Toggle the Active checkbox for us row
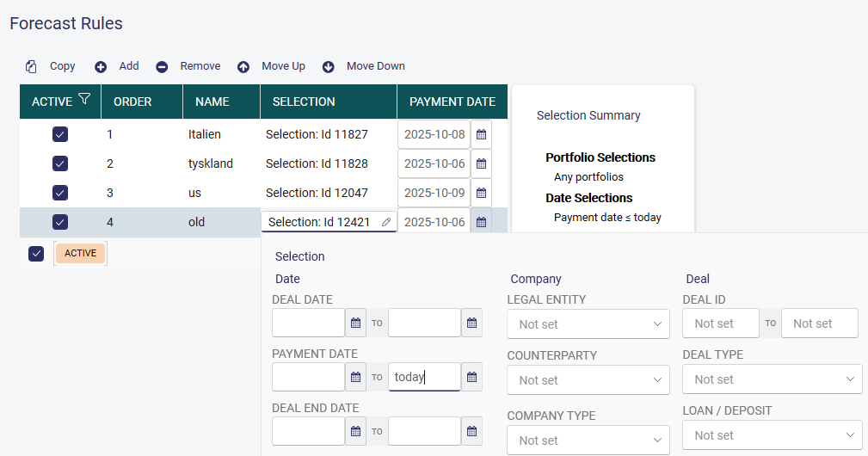Screen dimensions: 868x456 60,193
